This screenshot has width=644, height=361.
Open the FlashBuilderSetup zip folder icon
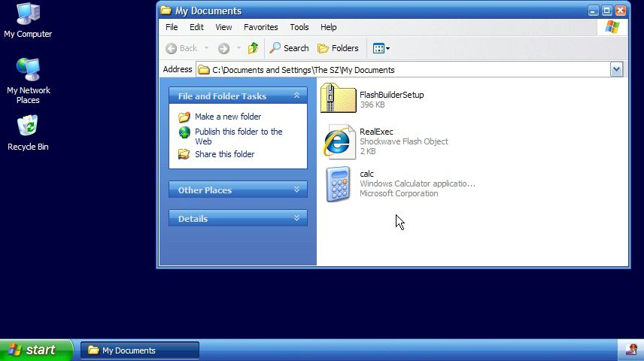tap(338, 99)
